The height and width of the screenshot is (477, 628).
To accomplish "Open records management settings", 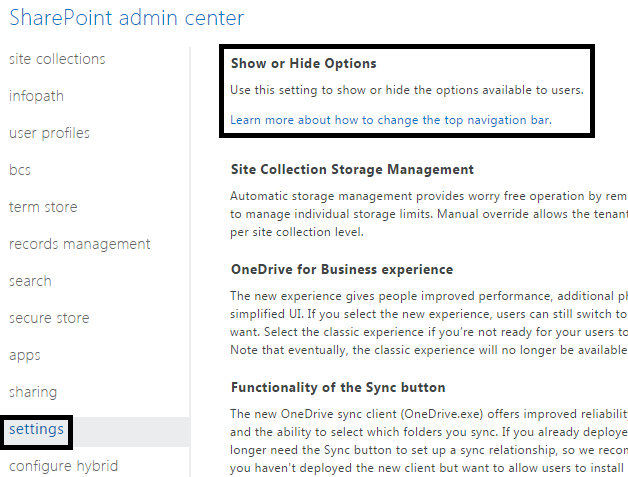I will (x=79, y=244).
